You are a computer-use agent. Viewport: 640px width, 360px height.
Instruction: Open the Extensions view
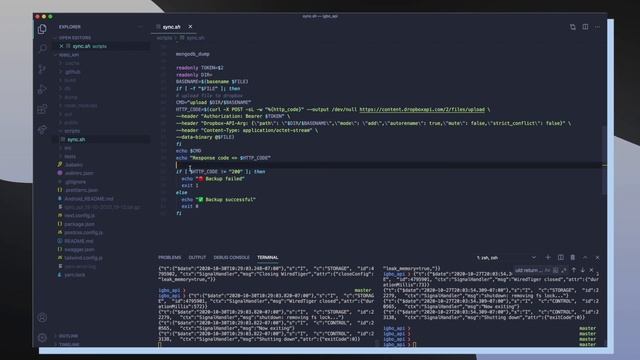coord(42,109)
